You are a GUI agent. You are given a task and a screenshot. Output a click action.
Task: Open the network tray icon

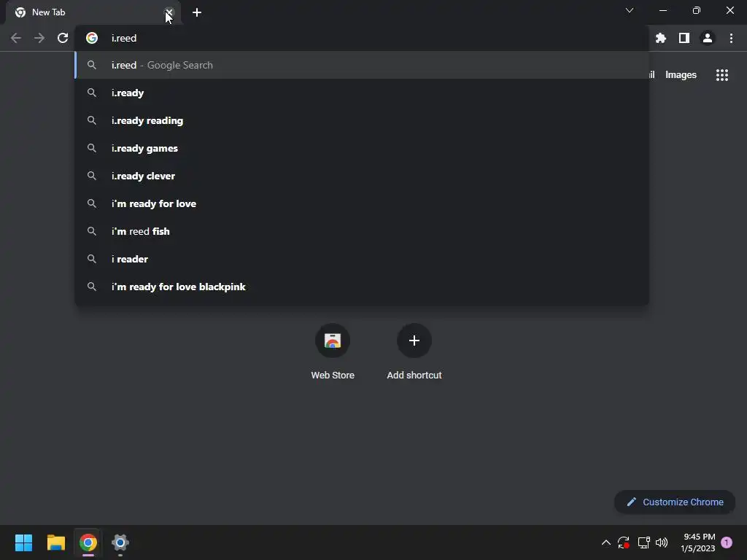(643, 542)
